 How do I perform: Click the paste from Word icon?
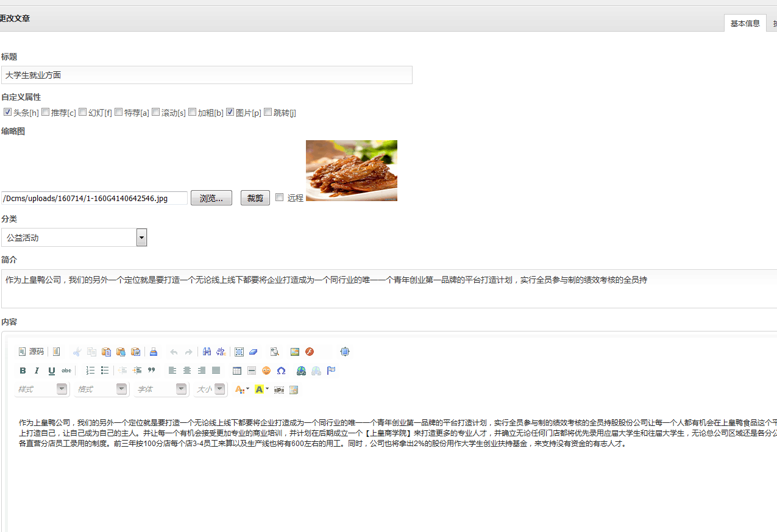pos(135,352)
